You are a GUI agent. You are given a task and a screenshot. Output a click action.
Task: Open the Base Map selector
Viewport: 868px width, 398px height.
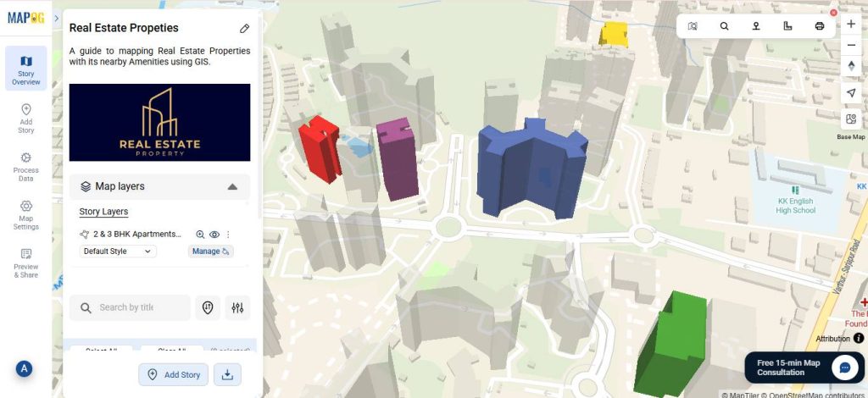[x=851, y=119]
